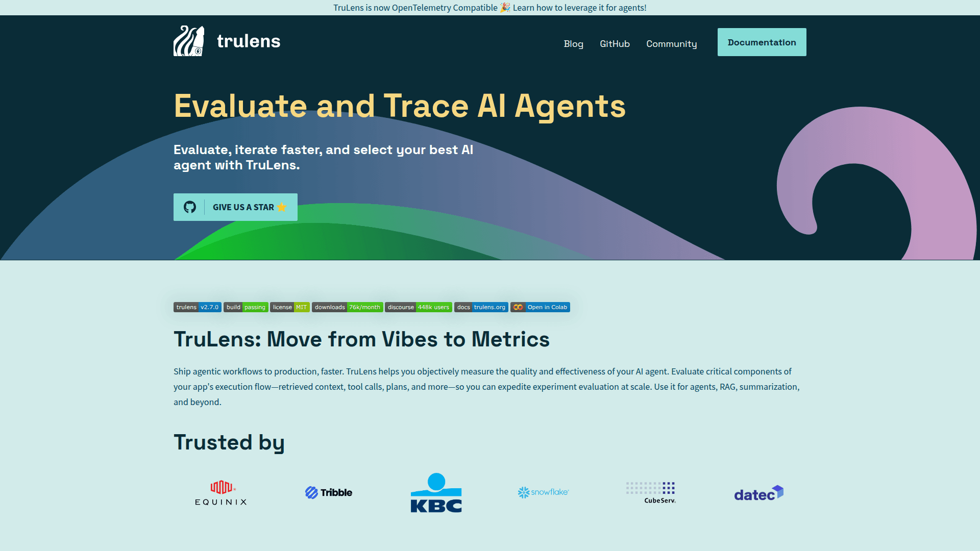This screenshot has height=551, width=980.
Task: Click the CubeServ logo
Action: [651, 493]
